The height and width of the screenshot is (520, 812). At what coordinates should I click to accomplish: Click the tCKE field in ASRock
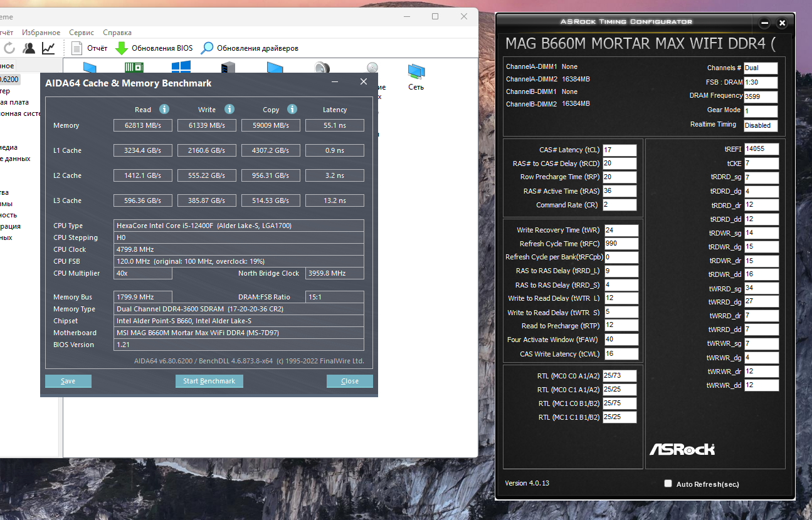tap(761, 164)
